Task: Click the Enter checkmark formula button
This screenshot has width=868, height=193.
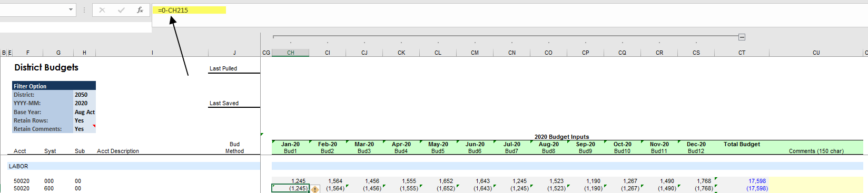Action: click(121, 10)
